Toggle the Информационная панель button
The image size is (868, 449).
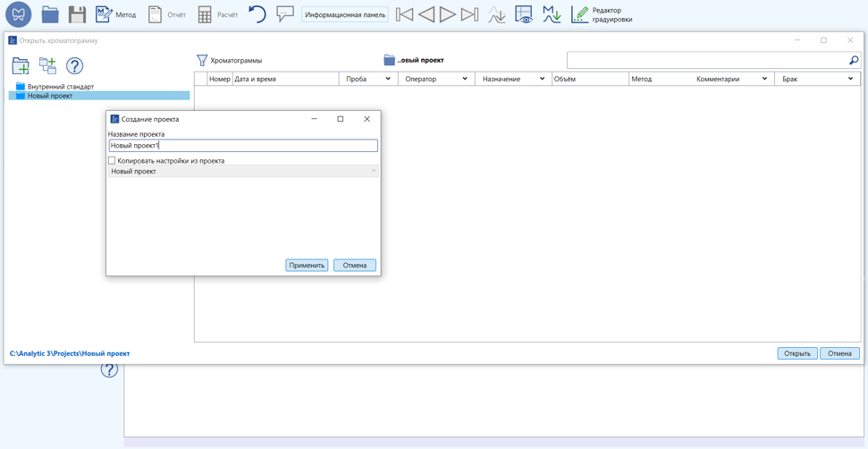pyautogui.click(x=345, y=14)
